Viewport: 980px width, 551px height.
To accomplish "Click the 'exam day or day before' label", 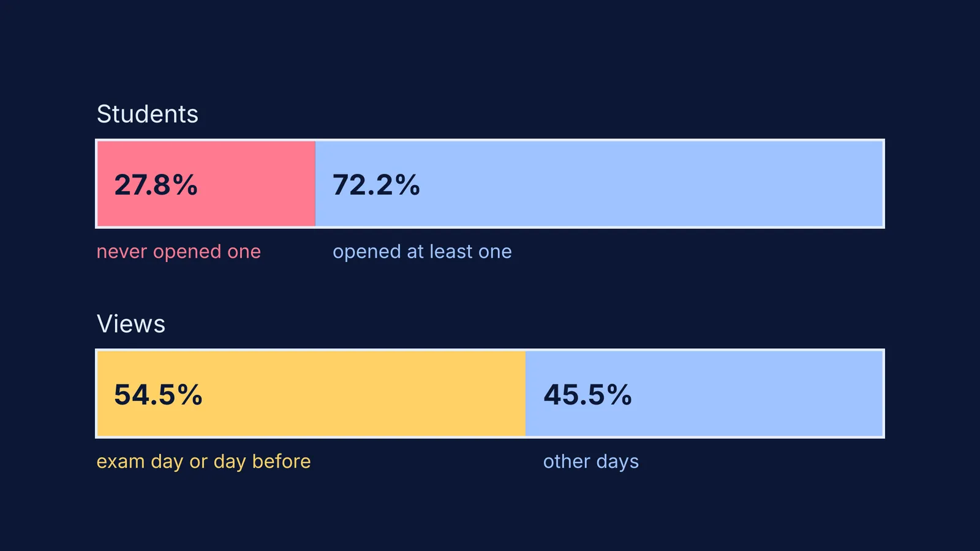I will click(203, 462).
